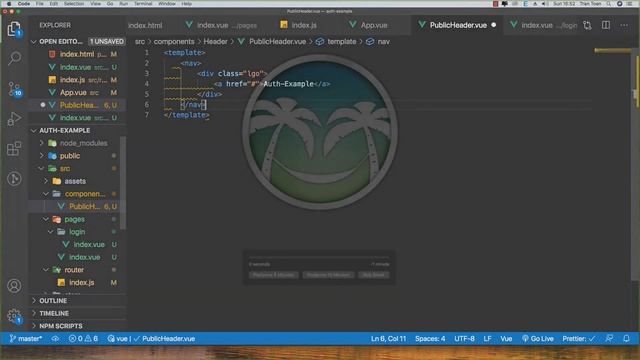Click the Header breadcrumb segment
This screenshot has width=640, height=360.
[x=215, y=42]
